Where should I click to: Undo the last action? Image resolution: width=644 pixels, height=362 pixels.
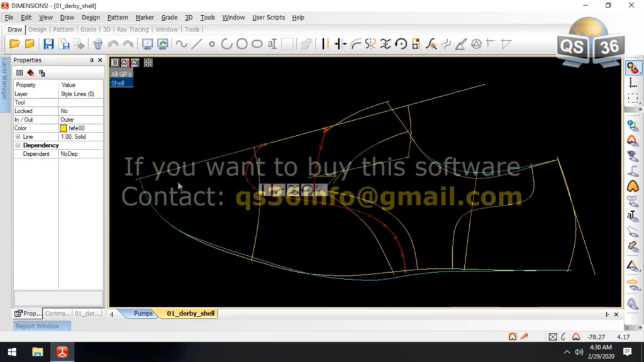click(x=114, y=43)
